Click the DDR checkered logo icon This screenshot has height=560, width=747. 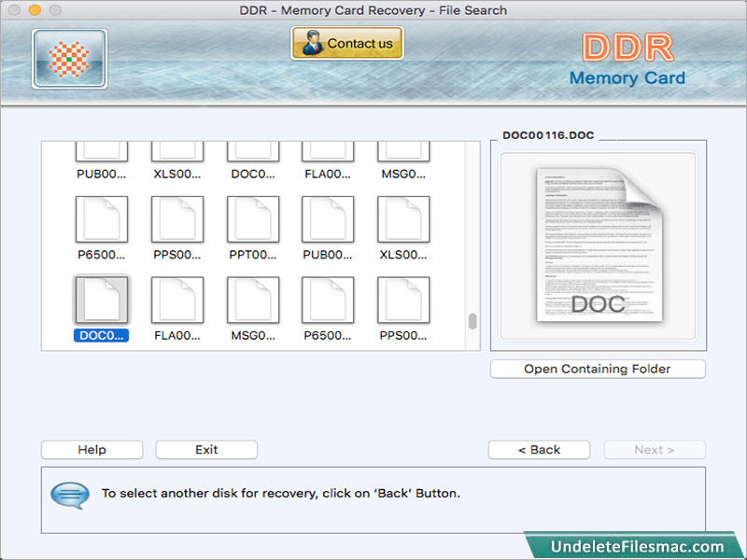(x=68, y=58)
